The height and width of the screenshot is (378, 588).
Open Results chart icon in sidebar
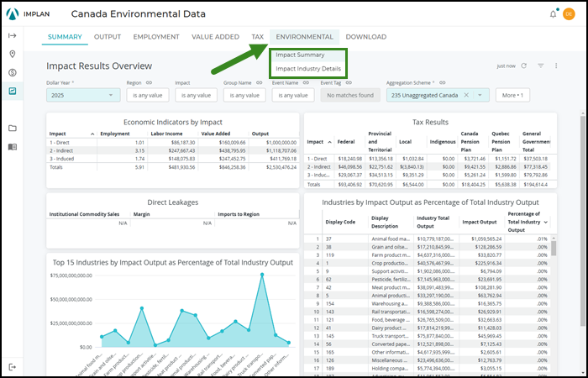coord(13,91)
